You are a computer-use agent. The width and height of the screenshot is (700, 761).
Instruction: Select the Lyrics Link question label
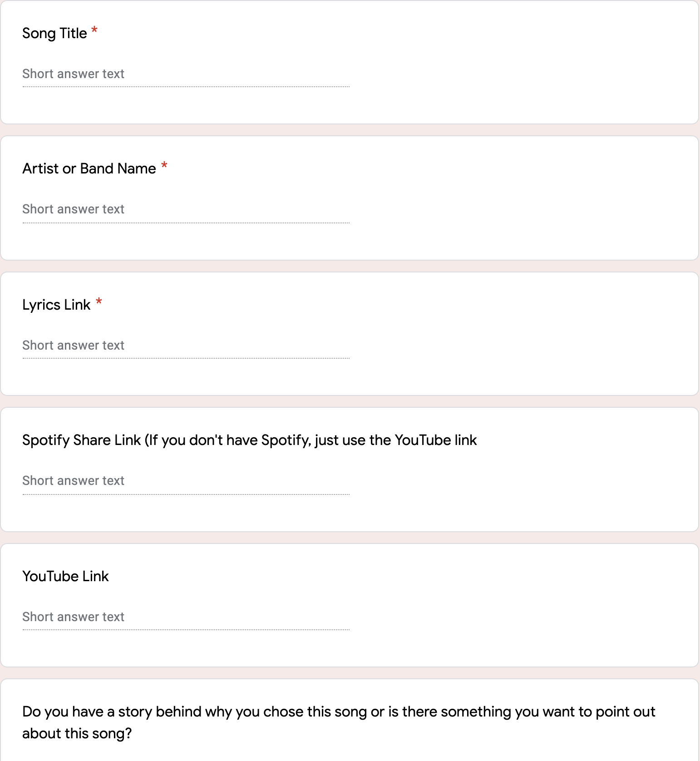coord(56,305)
